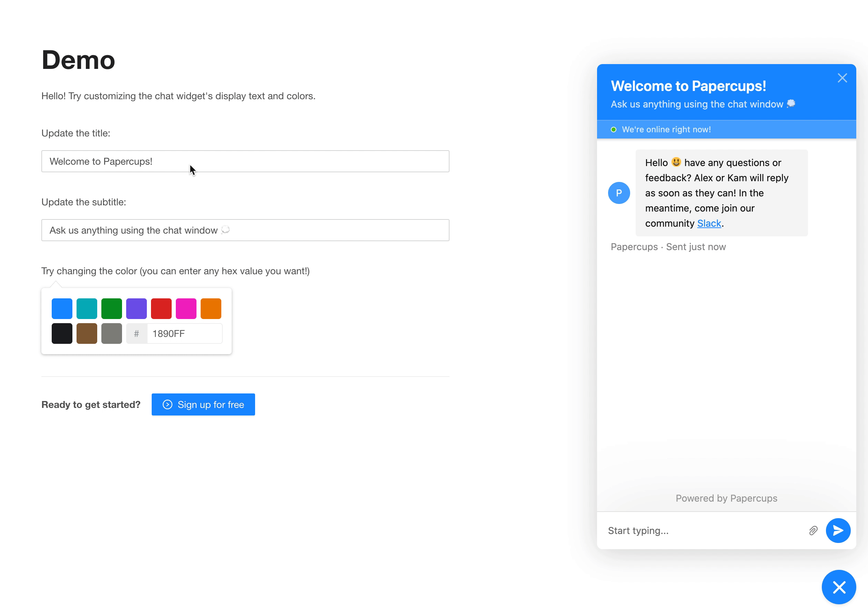
Task: Click the hash symbol beside the hex field
Action: point(136,333)
